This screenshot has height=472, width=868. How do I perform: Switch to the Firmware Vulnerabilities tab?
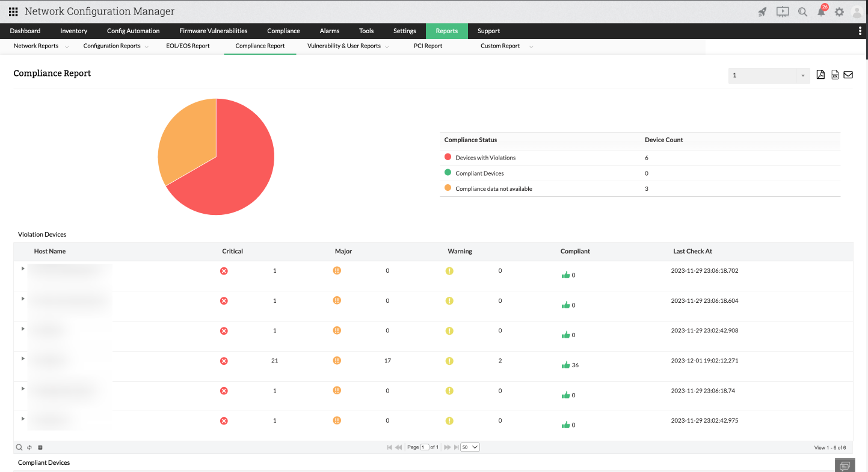coord(213,31)
